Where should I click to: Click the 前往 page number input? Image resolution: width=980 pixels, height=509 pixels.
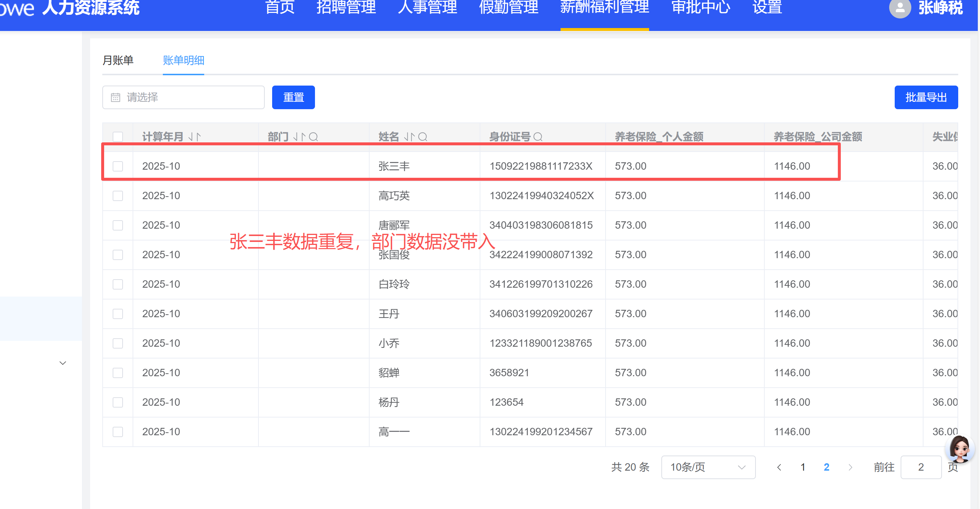click(921, 467)
